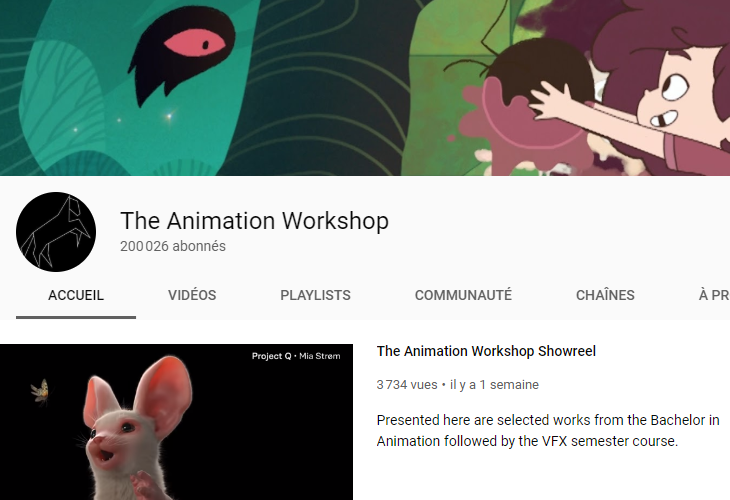This screenshot has width=730, height=500.
Task: Click the 200 026 abonnés count
Action: click(x=173, y=246)
